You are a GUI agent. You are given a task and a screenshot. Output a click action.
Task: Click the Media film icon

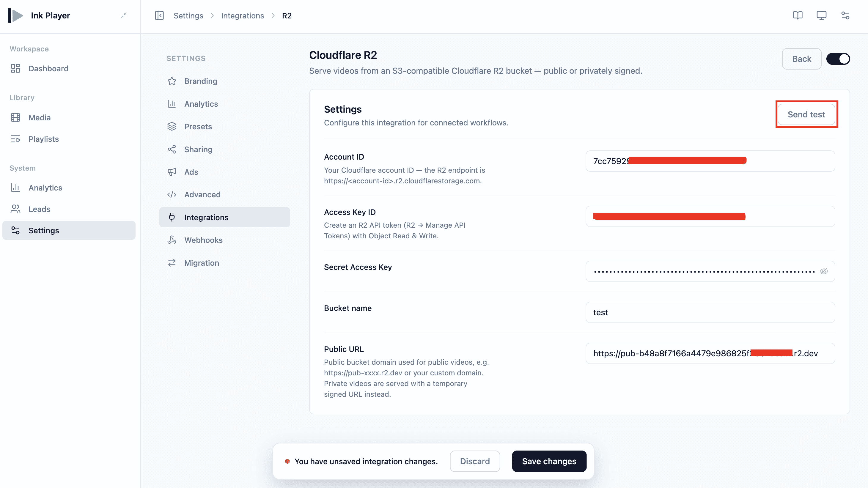pyautogui.click(x=15, y=117)
